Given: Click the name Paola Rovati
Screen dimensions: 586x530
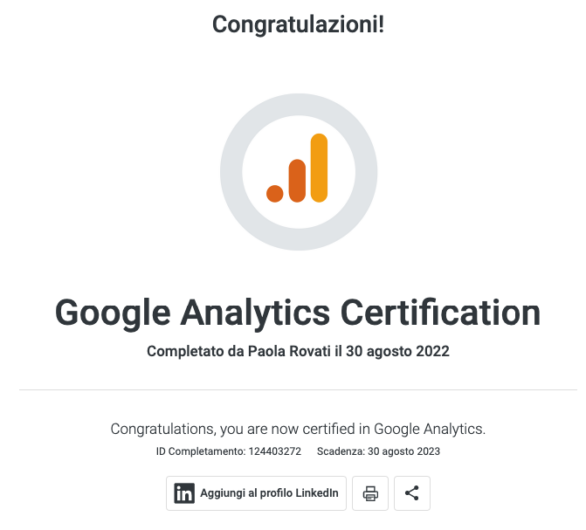Looking at the screenshot, I should (x=289, y=351).
